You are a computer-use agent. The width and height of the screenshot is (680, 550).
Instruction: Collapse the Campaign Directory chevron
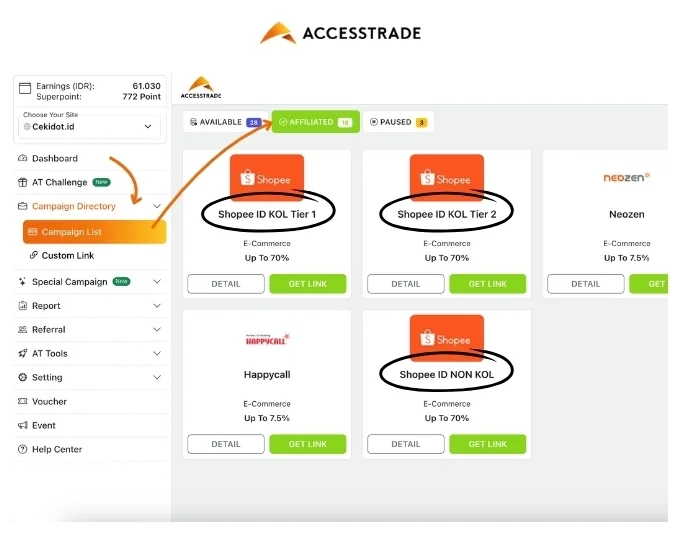(157, 206)
